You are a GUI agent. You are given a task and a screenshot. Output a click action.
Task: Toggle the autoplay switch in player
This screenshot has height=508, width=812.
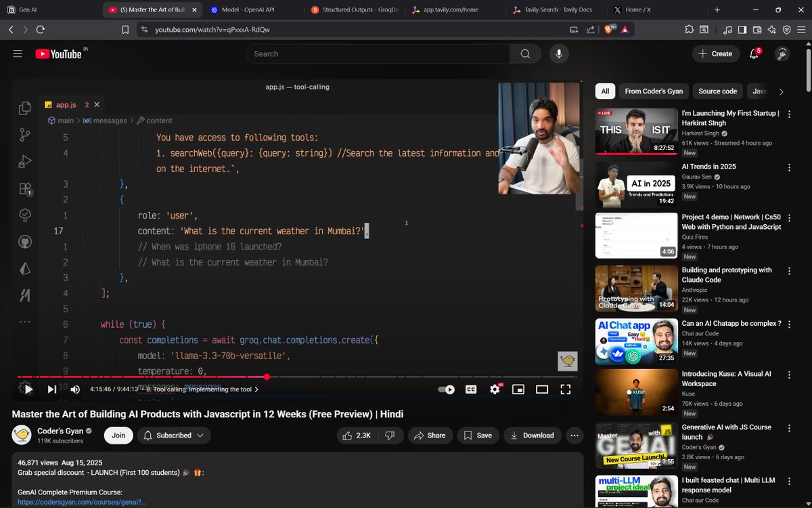[x=447, y=389]
